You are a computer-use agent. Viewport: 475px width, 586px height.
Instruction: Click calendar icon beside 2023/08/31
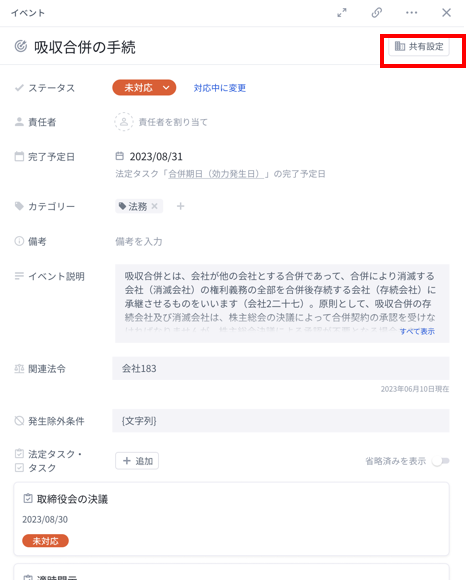(119, 156)
